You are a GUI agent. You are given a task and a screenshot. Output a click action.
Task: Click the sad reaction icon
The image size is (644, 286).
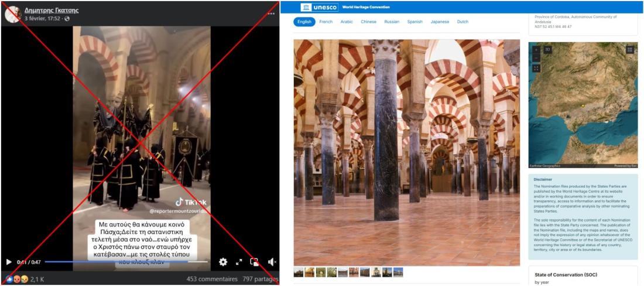pos(24,279)
